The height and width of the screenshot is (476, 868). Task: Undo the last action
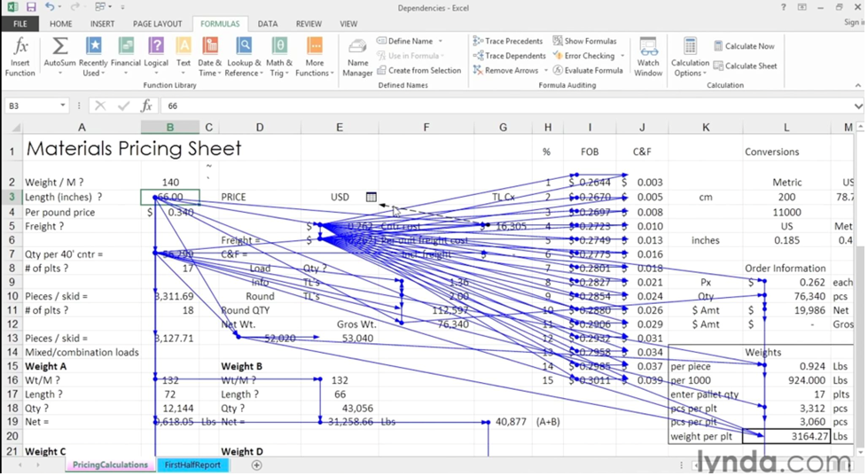pyautogui.click(x=50, y=7)
